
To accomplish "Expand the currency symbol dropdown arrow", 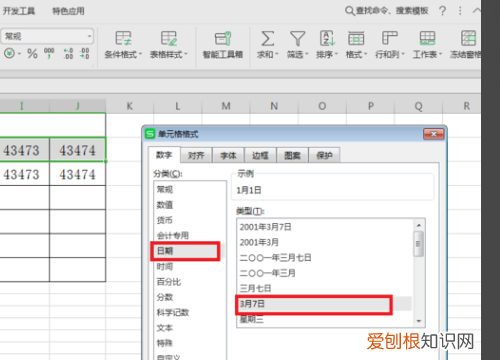I will [19, 54].
